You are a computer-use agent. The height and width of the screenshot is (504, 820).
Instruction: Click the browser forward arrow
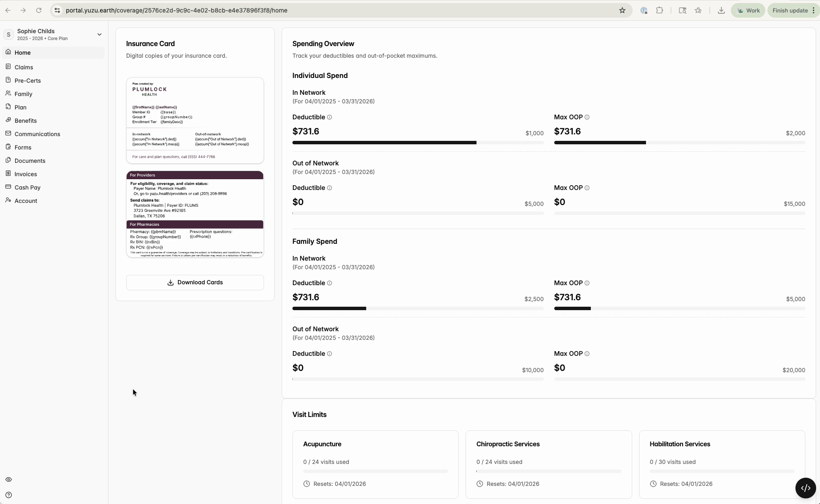(23, 10)
